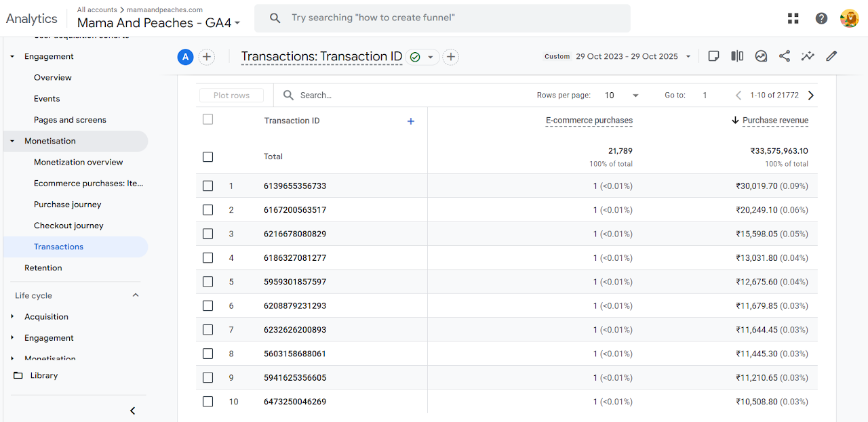Collapse the Life cycle group chevron

click(135, 295)
